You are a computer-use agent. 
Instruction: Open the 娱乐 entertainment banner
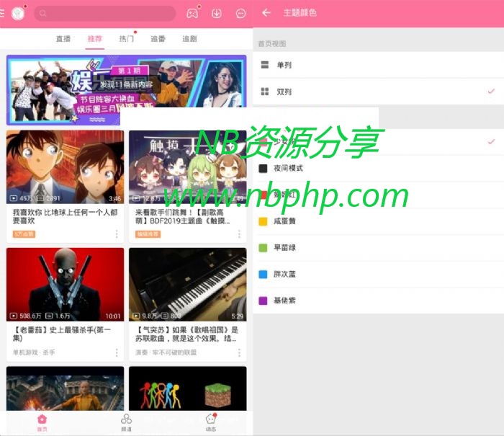tap(126, 90)
